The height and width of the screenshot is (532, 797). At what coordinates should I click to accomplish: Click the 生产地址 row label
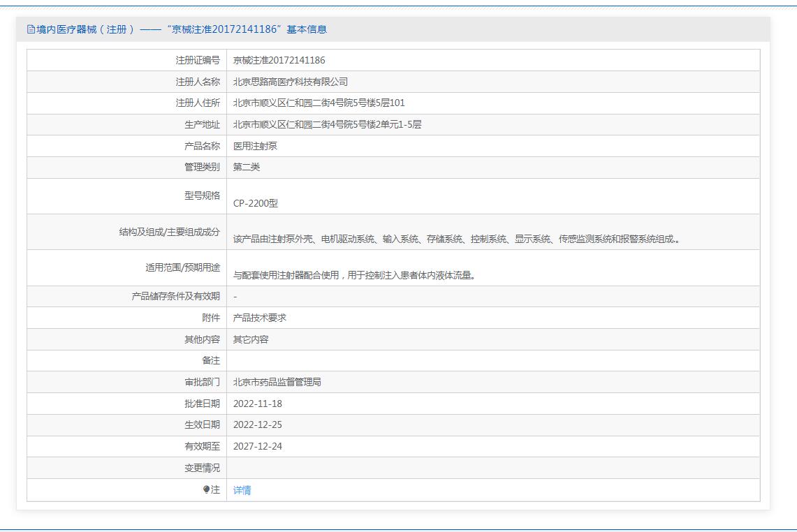point(203,124)
